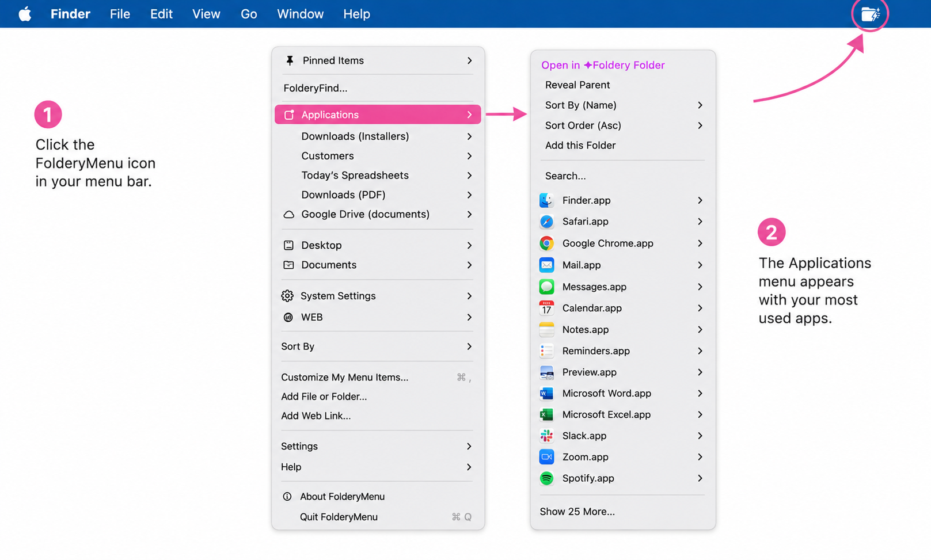
Task: Click the Documents folder icon
Action: pos(288,265)
